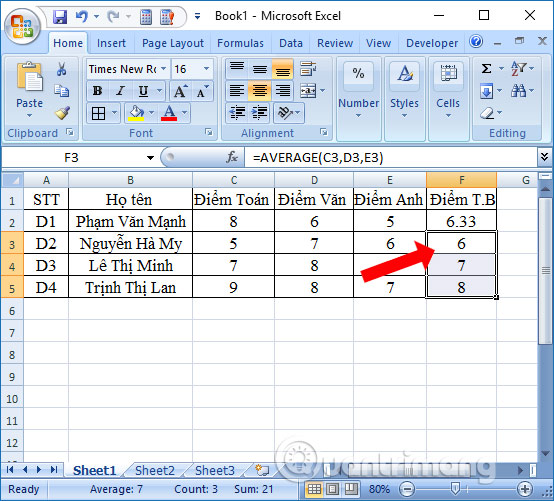
Task: Decrease cell indent
Action: click(x=237, y=113)
